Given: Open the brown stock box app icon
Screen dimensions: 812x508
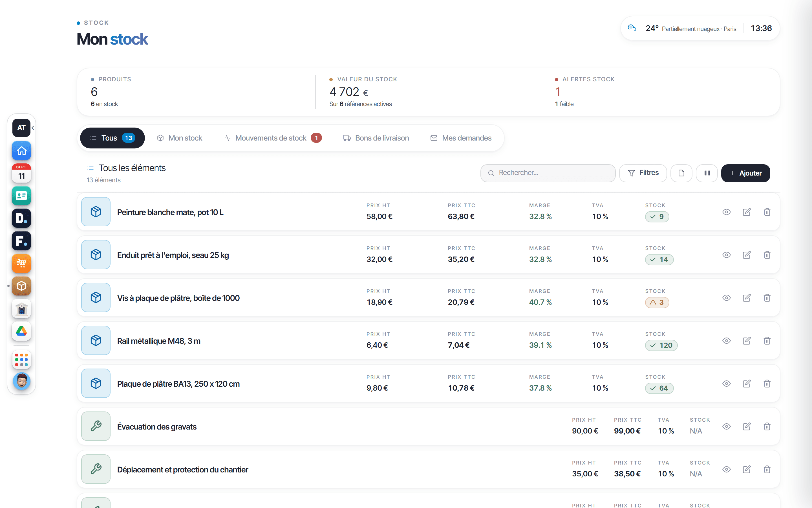Looking at the screenshot, I should (x=21, y=286).
